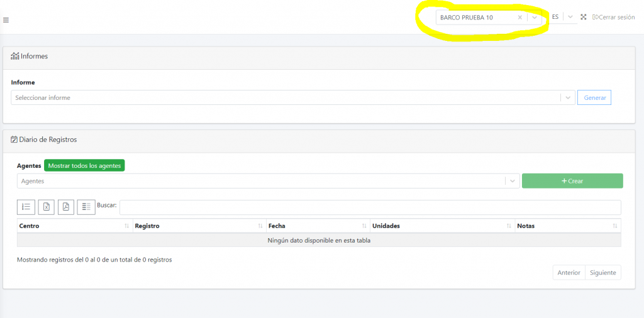The width and height of the screenshot is (644, 318).
Task: Click Cerrar sesión to log out
Action: (614, 17)
